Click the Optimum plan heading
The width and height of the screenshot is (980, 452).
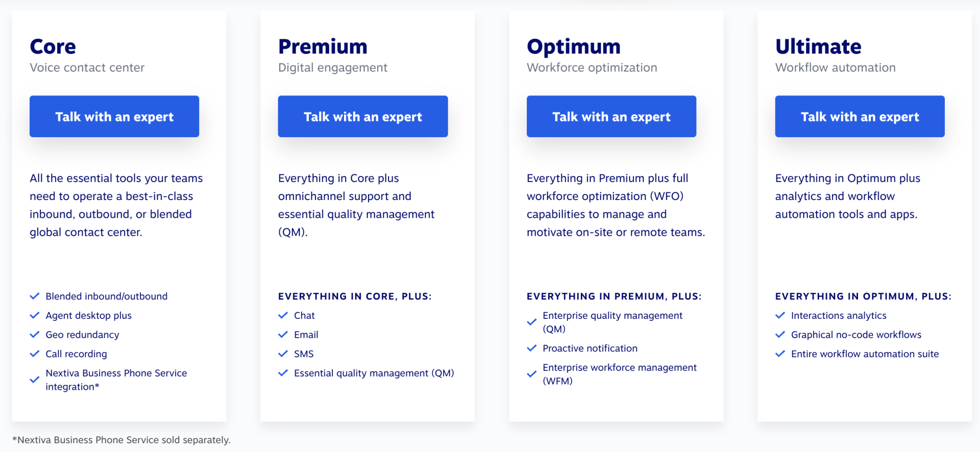click(x=574, y=46)
